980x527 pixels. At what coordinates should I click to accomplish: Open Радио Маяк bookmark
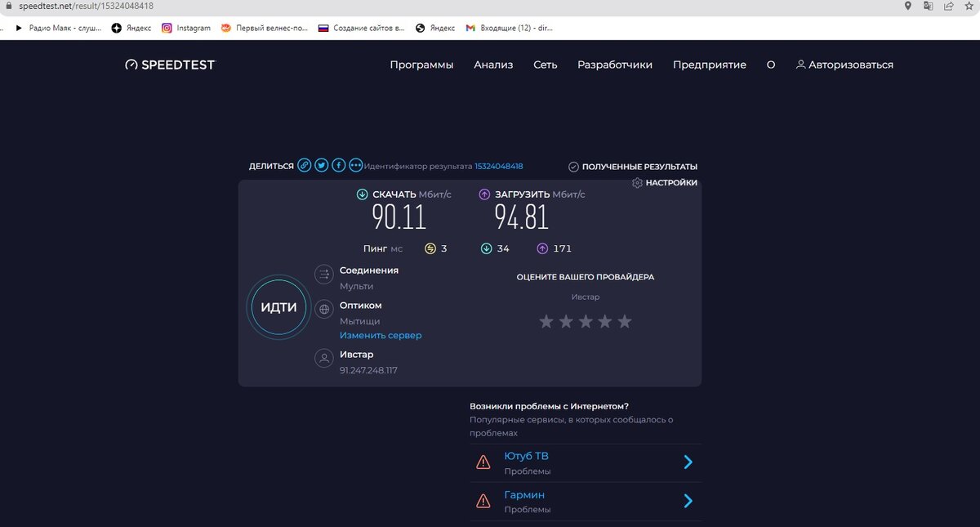pos(58,28)
